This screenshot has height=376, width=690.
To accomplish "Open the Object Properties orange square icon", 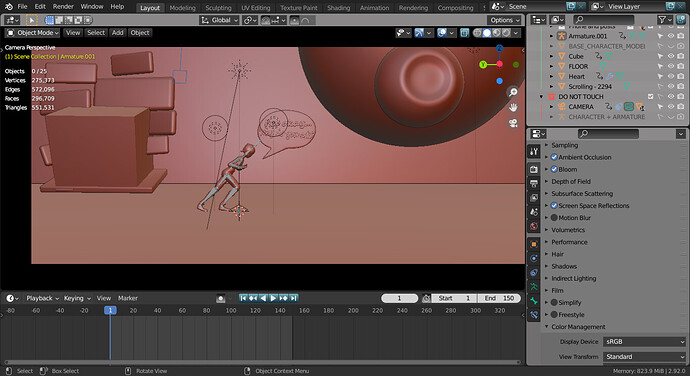I will pyautogui.click(x=534, y=244).
